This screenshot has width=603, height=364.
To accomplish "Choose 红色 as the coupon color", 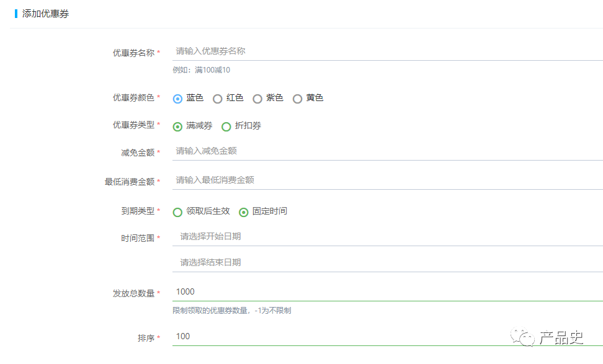I will coord(218,99).
